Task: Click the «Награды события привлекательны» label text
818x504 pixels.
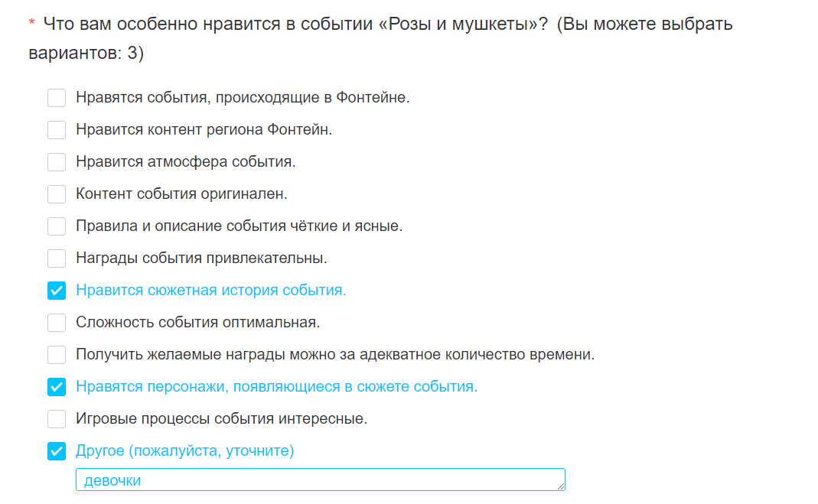Action: click(201, 259)
